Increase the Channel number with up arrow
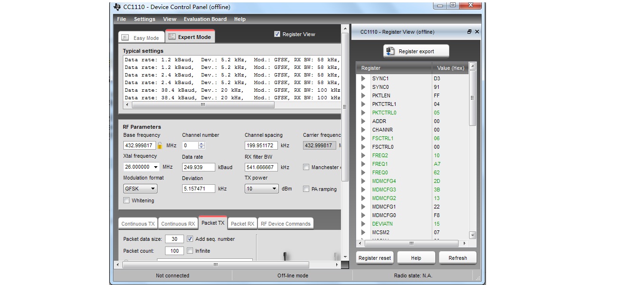Screen dimensions: 644x285 pyautogui.click(x=202, y=144)
